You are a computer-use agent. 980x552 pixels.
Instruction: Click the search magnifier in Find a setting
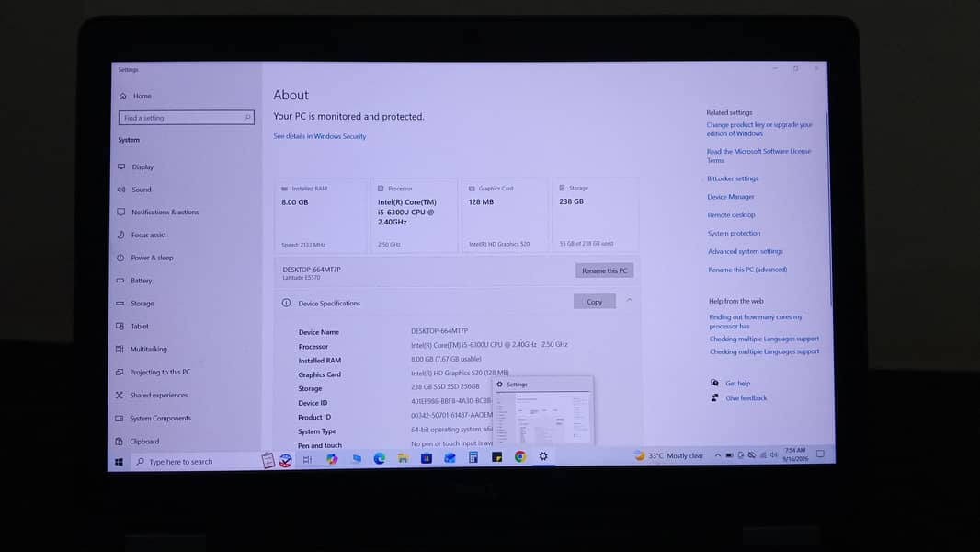pyautogui.click(x=247, y=118)
